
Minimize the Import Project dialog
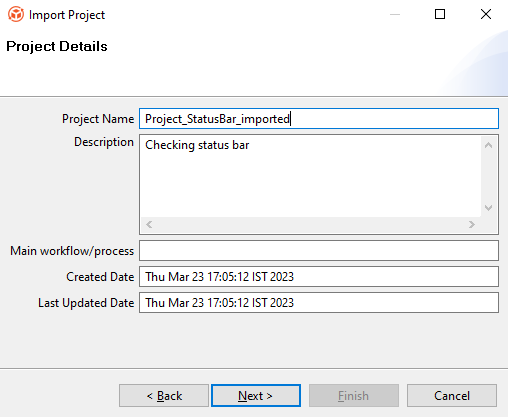pos(395,14)
